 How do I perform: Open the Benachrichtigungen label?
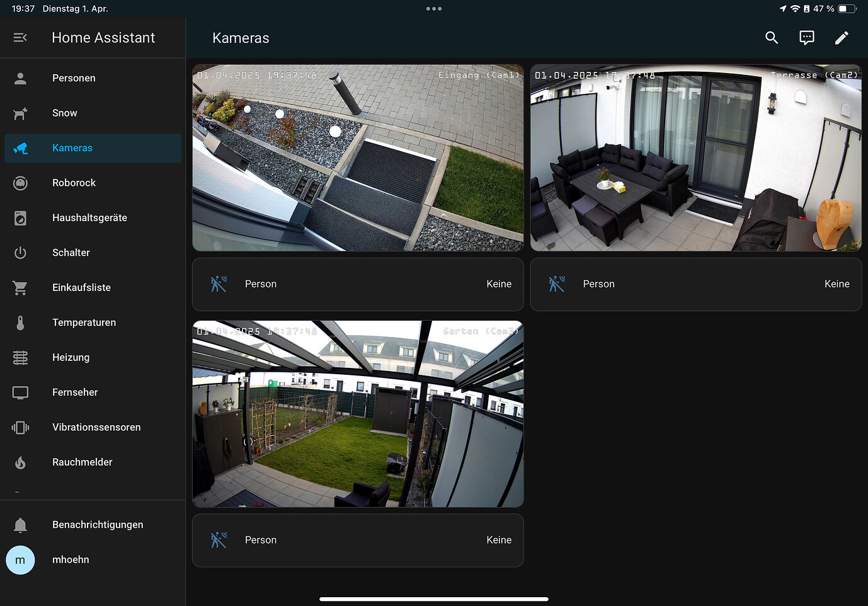(x=98, y=525)
